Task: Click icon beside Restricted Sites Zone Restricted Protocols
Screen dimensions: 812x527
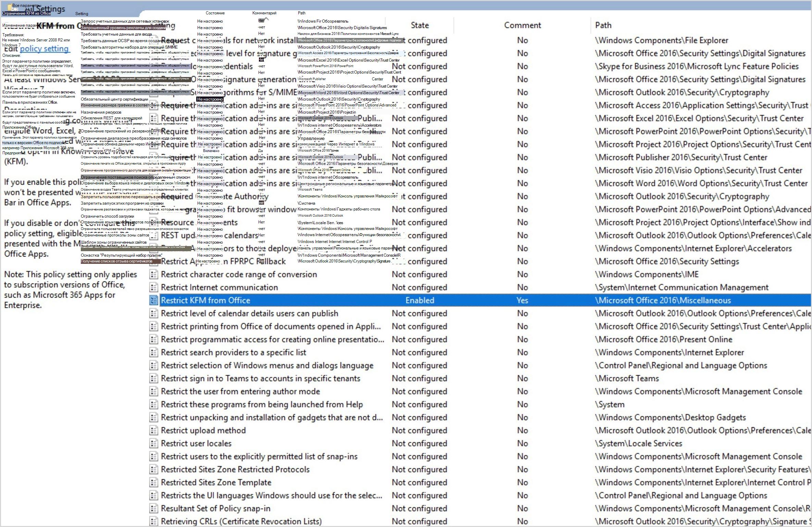Action: pos(154,470)
